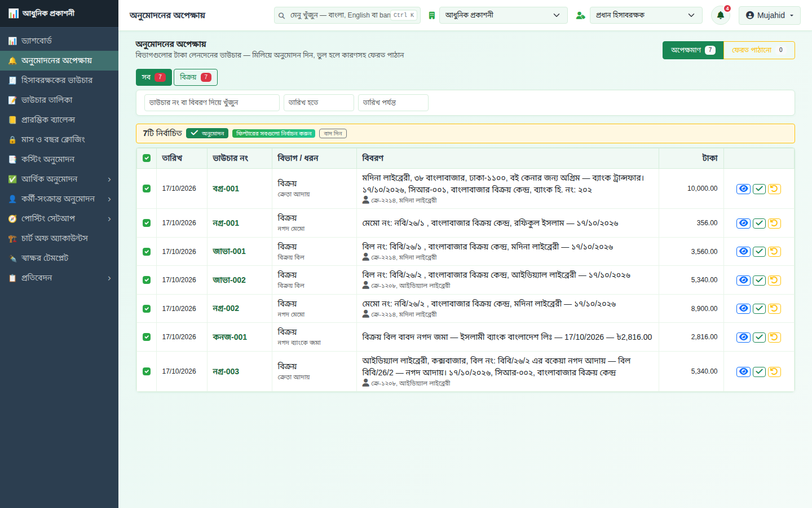Viewport: 812px width, 508px height.
Task: Return voucher জাভা-001 using the undo icon
Action: tap(775, 251)
